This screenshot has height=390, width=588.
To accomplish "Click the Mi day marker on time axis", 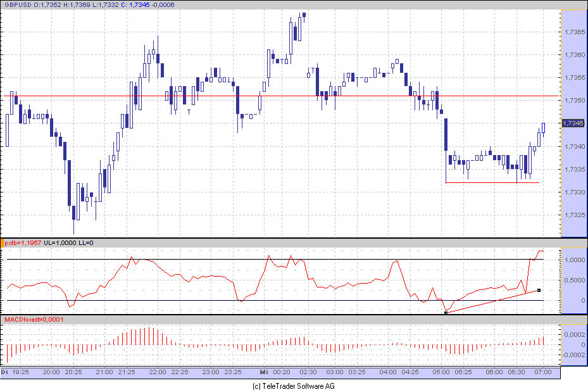I will click(x=265, y=372).
